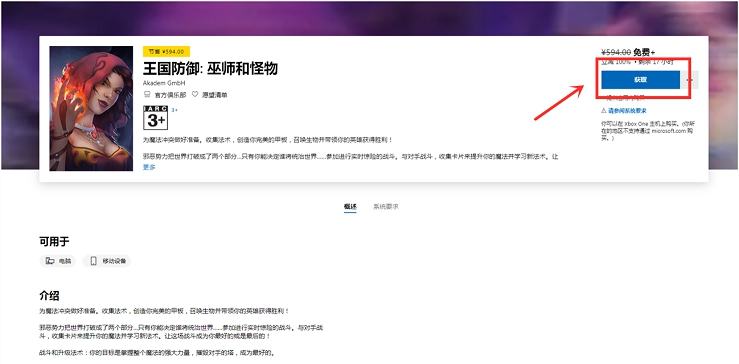Click the 可用于 section heading

coord(54,241)
